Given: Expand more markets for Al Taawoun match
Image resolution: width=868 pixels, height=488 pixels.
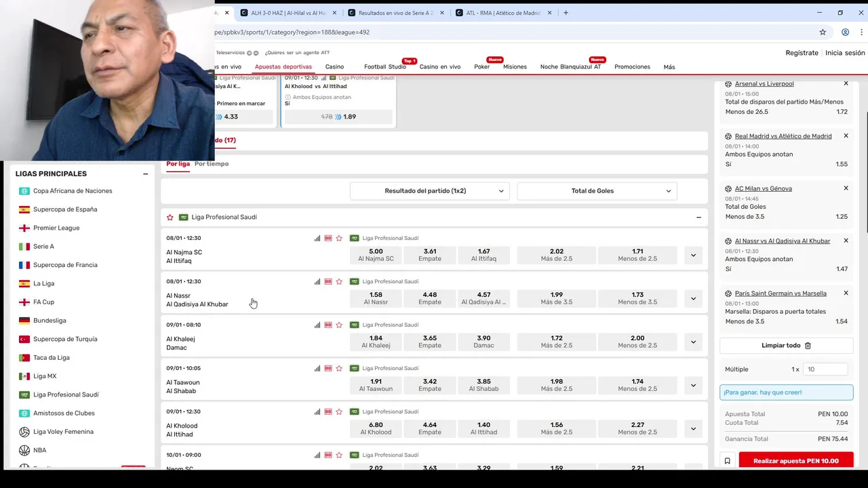Looking at the screenshot, I should pyautogui.click(x=693, y=386).
